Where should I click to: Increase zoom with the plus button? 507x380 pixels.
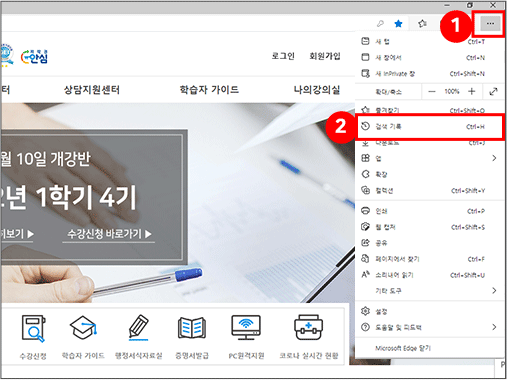[471, 91]
